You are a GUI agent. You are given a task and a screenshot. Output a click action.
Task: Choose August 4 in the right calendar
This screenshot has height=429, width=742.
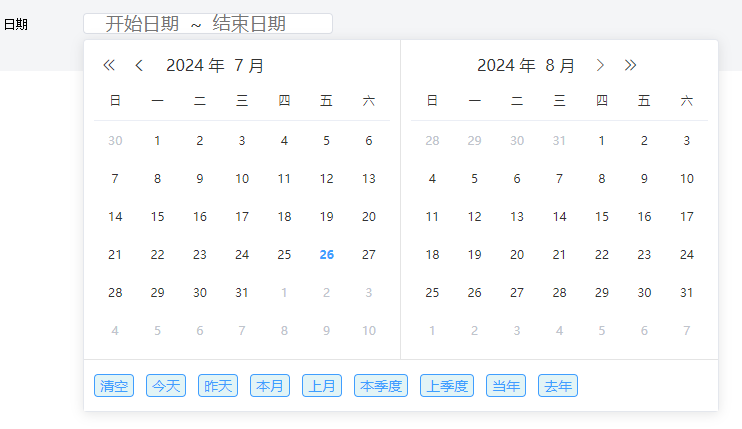(432, 178)
